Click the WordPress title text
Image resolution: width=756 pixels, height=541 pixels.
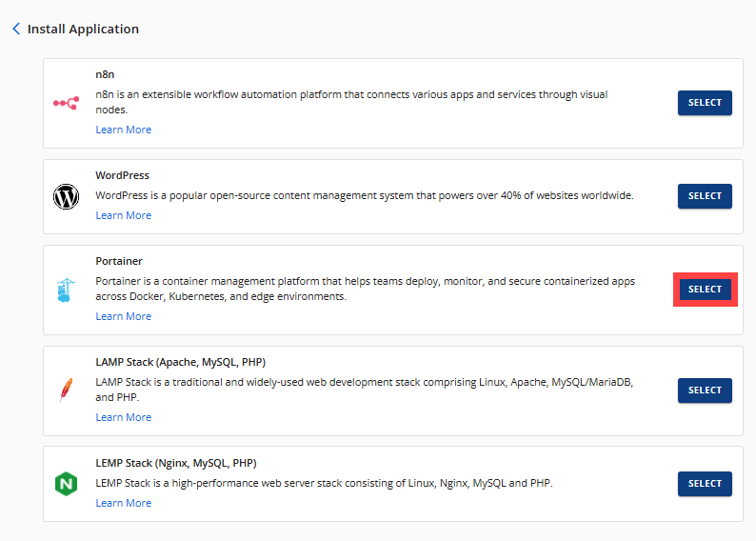(x=122, y=175)
